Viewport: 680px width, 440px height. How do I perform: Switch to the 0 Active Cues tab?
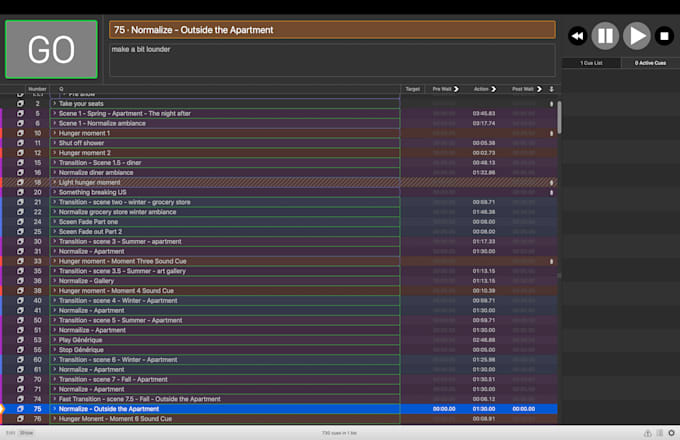point(650,63)
